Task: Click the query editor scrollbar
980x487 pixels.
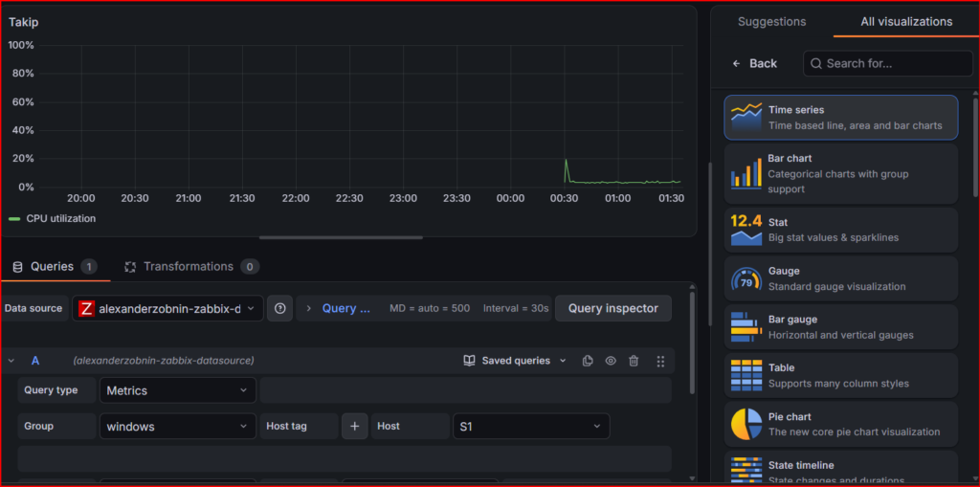Action: [692, 342]
